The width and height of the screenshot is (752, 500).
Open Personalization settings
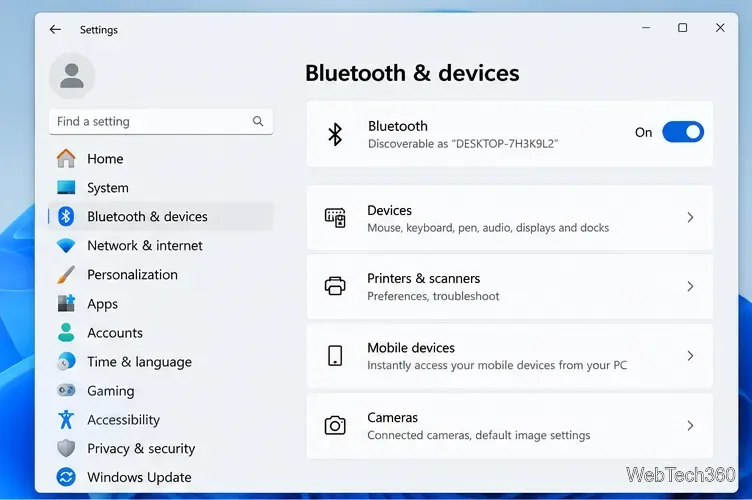pos(161,275)
